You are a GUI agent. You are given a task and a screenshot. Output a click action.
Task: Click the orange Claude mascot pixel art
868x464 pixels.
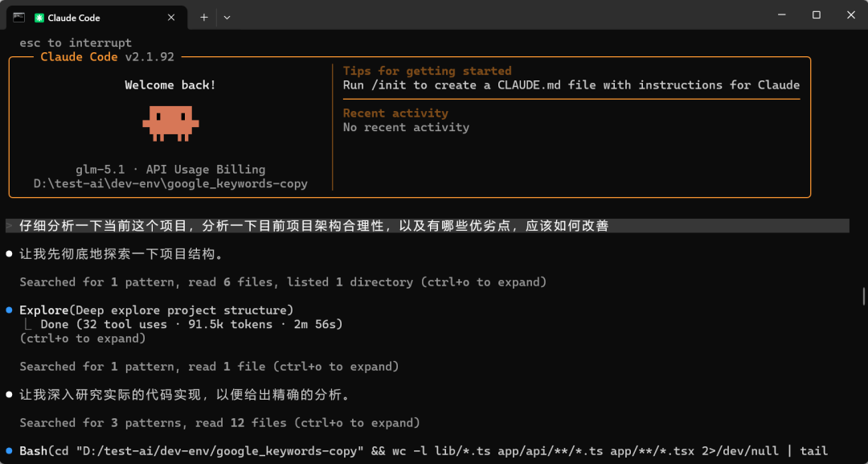click(170, 124)
